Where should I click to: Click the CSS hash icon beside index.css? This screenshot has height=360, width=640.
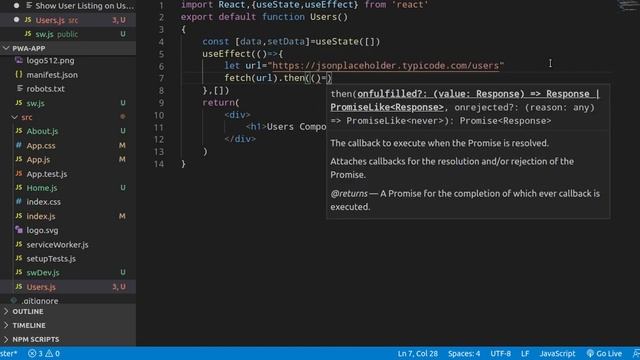pos(19,202)
